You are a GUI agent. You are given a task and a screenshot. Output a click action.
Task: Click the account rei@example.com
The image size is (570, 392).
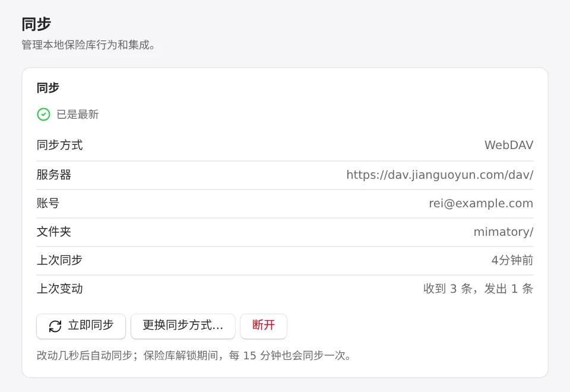(x=481, y=203)
